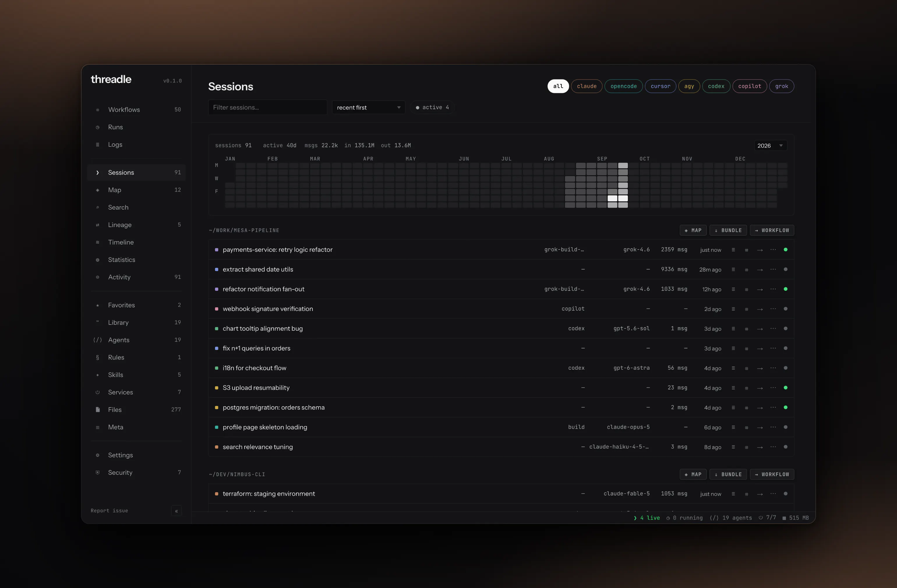The image size is (897, 588).
Task: Click the Activity sidebar icon
Action: click(x=98, y=277)
